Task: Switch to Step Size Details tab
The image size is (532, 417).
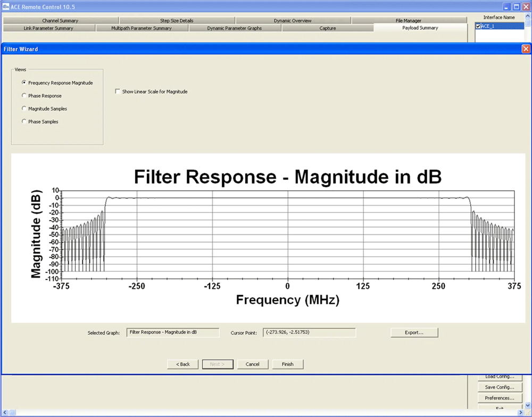Action: coord(177,21)
